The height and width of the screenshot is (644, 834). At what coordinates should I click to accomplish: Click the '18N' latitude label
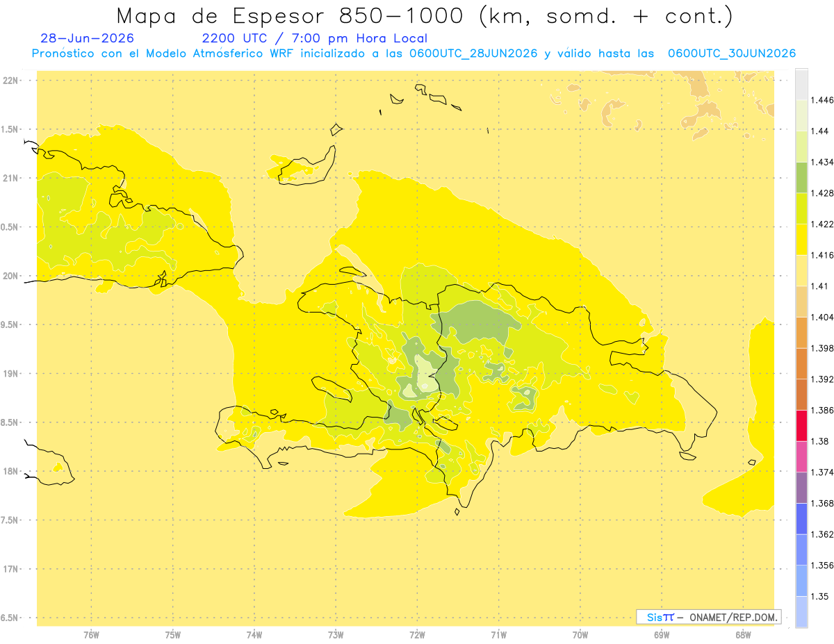[10, 472]
